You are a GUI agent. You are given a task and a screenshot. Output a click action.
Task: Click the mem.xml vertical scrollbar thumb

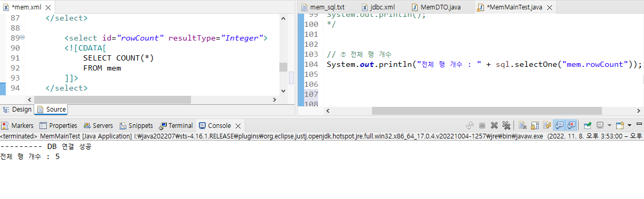pyautogui.click(x=283, y=67)
